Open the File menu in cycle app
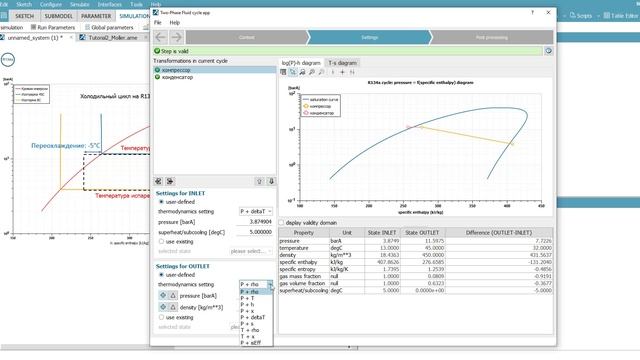The image size is (640, 360). [158, 23]
